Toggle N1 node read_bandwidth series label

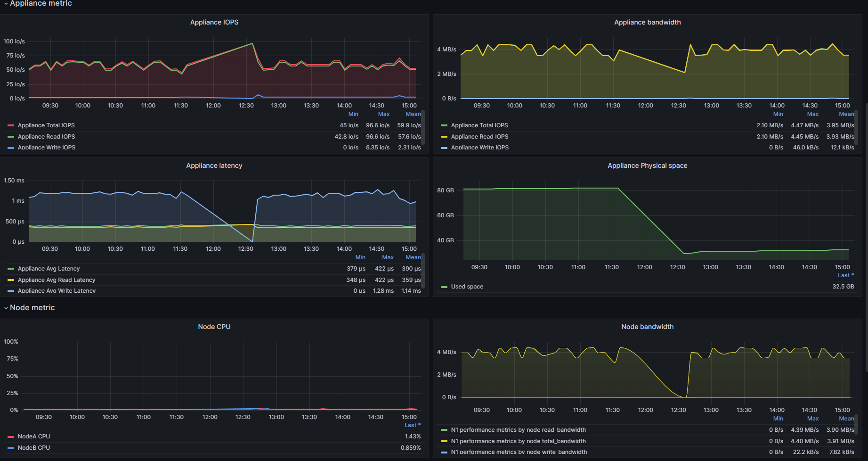point(519,430)
